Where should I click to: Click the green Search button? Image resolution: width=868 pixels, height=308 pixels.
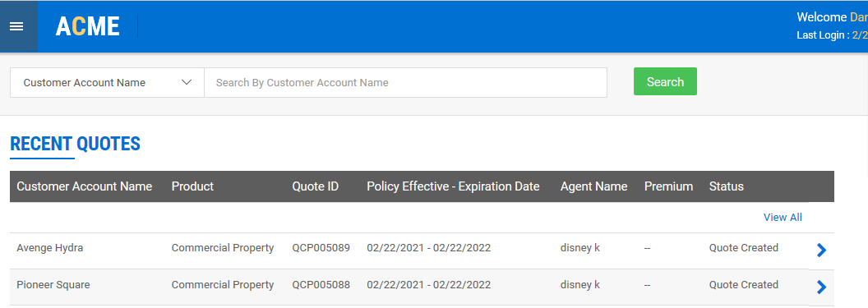[665, 82]
